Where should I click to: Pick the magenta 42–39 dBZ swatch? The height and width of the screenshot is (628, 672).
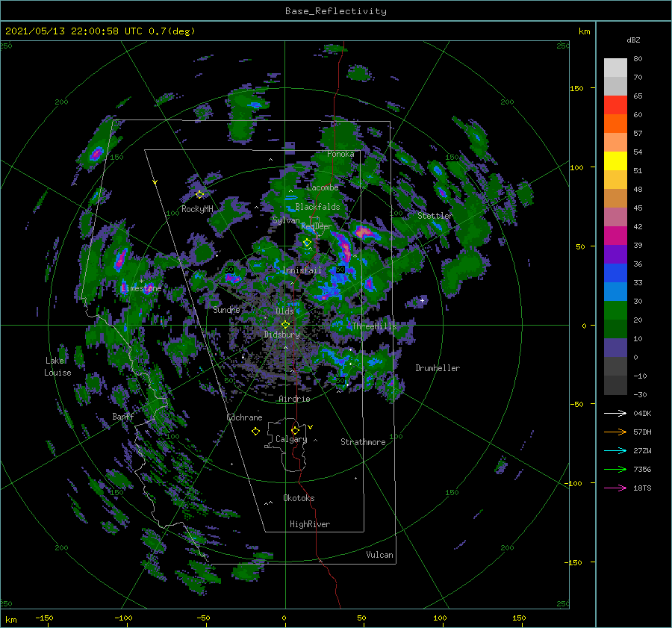click(x=615, y=236)
